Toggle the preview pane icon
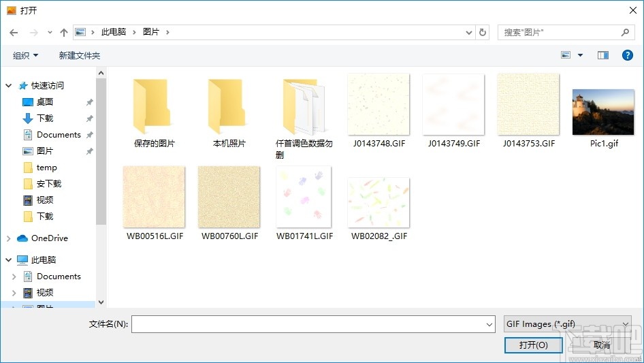Viewport: 644px width, 363px height. [x=603, y=55]
